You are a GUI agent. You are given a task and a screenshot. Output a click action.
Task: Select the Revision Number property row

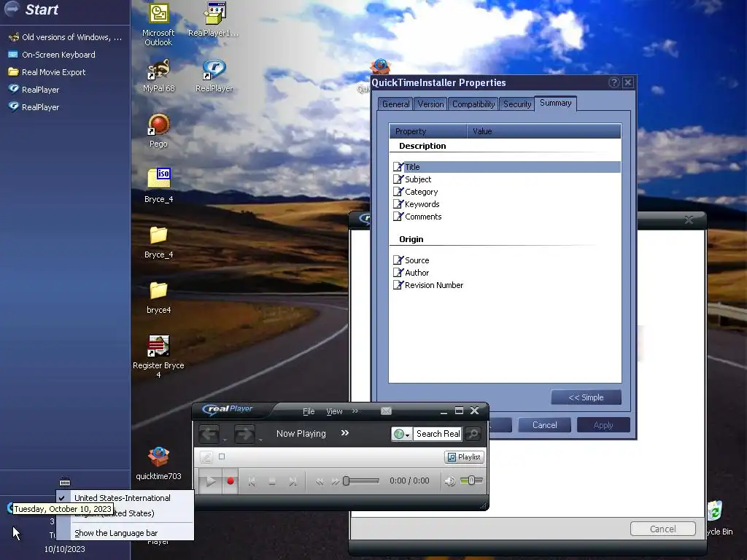pos(506,285)
